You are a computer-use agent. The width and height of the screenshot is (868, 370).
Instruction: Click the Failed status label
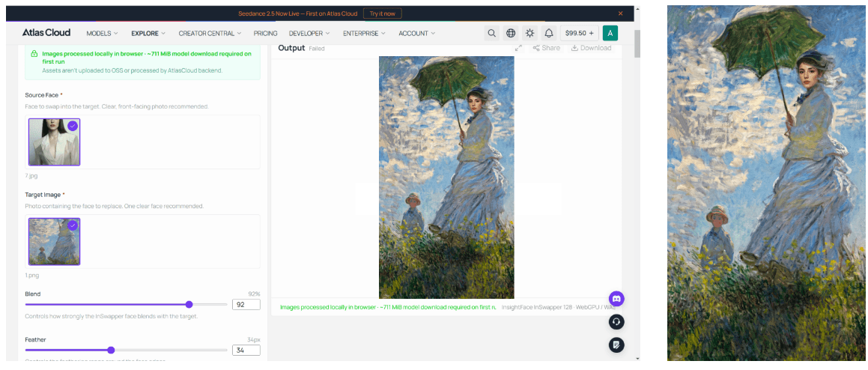317,49
